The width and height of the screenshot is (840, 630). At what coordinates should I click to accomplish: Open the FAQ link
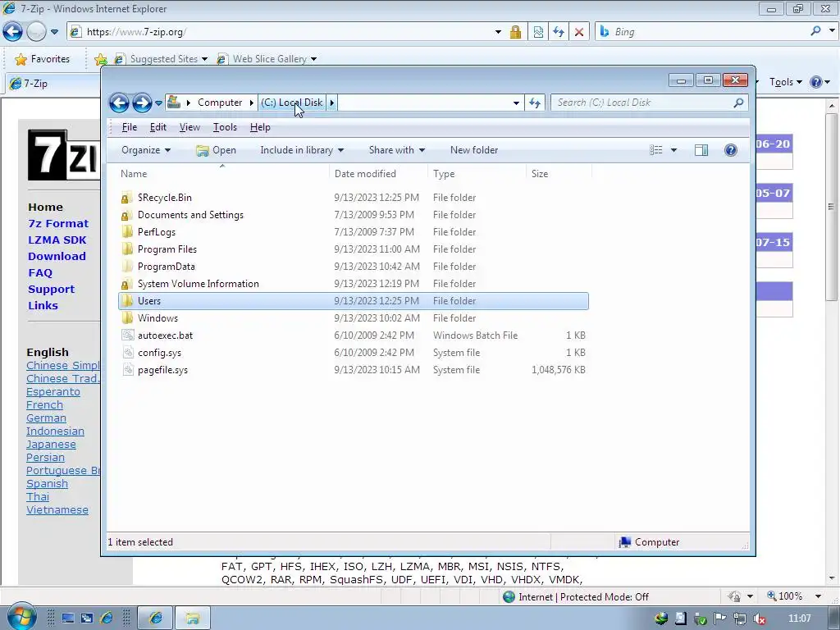click(x=40, y=272)
